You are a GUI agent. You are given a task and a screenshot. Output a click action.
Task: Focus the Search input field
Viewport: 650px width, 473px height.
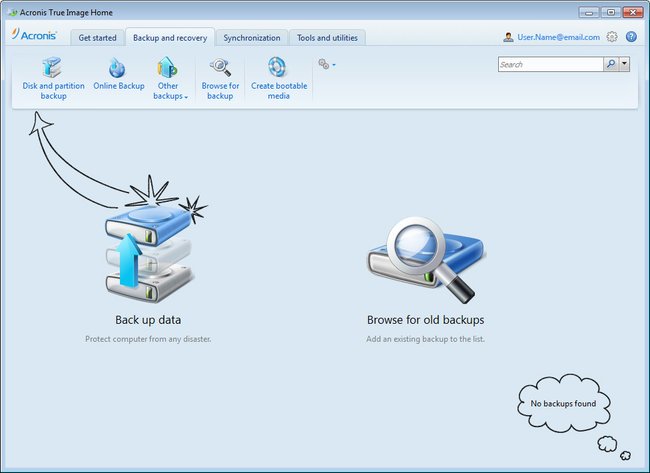tap(551, 64)
